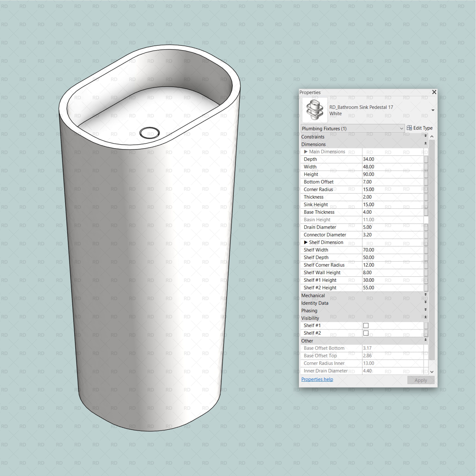Viewport: 476px width, 476px height.
Task: Expand the Constraints section
Action: (x=425, y=136)
